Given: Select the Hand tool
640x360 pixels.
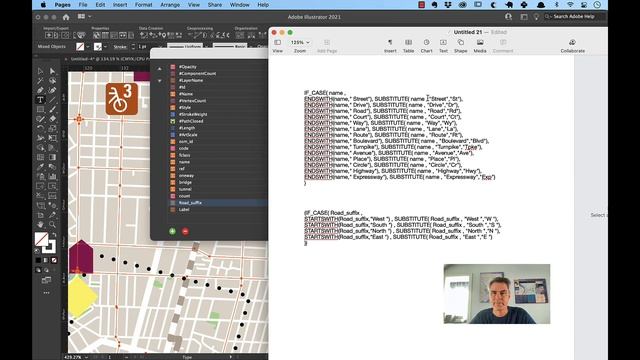Looking at the screenshot, I should point(40,224).
